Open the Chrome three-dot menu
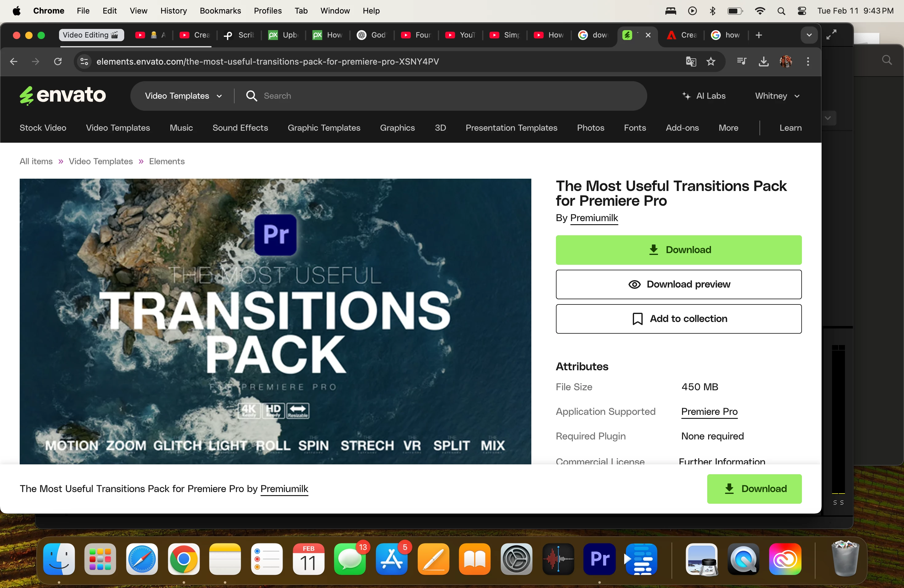 (808, 62)
